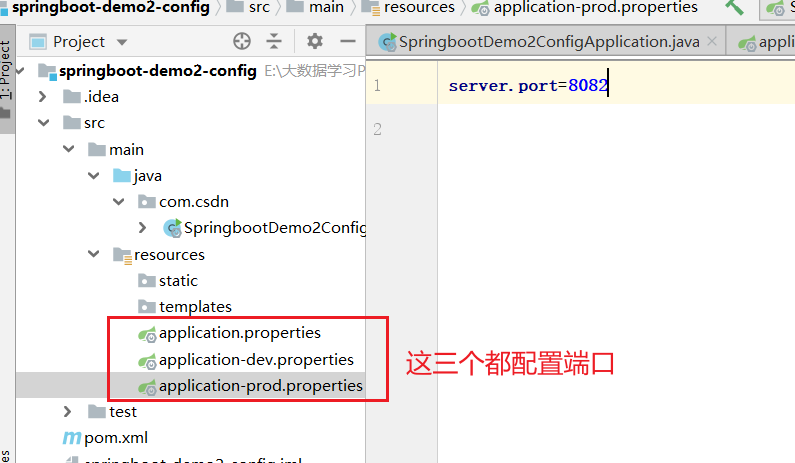Select application.properties file in tree
The image size is (795, 463).
[x=239, y=333]
